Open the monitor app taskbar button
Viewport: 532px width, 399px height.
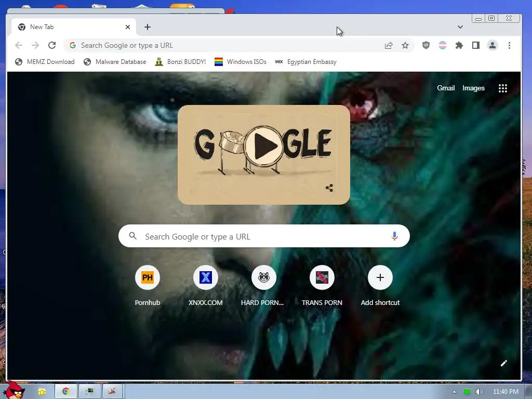tap(89, 392)
